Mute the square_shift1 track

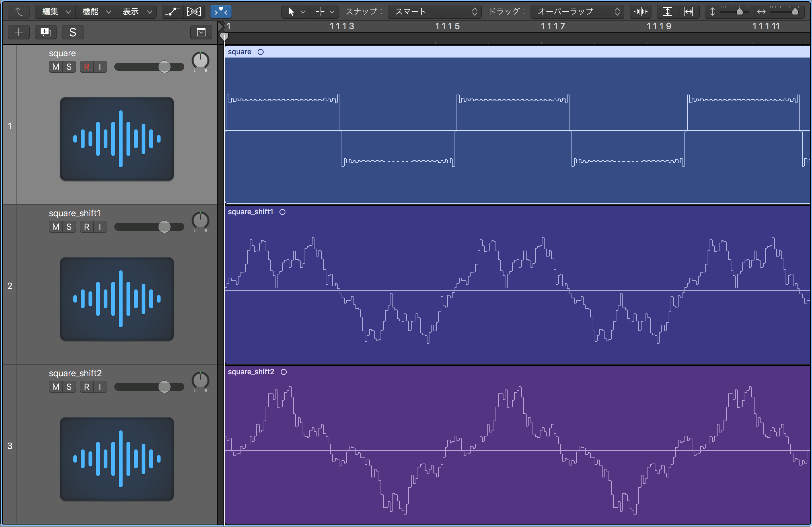(x=56, y=227)
